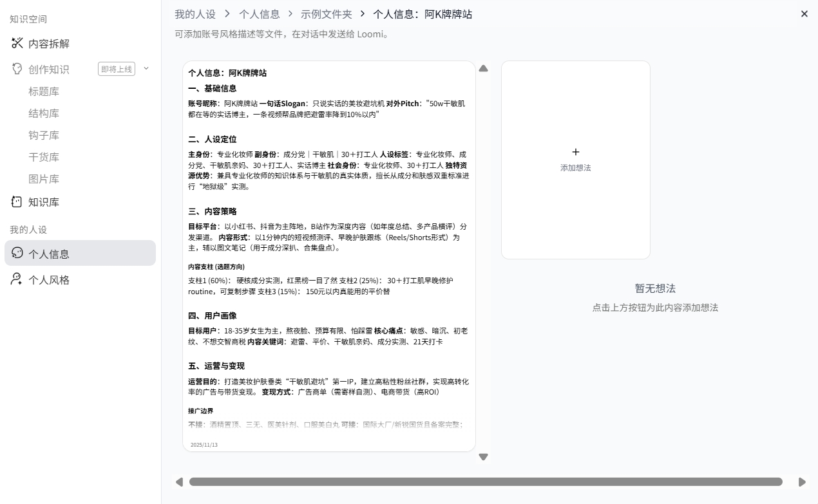The height and width of the screenshot is (504, 818).
Task: Click the scissors icon beside 内容拆解
Action: (x=17, y=43)
